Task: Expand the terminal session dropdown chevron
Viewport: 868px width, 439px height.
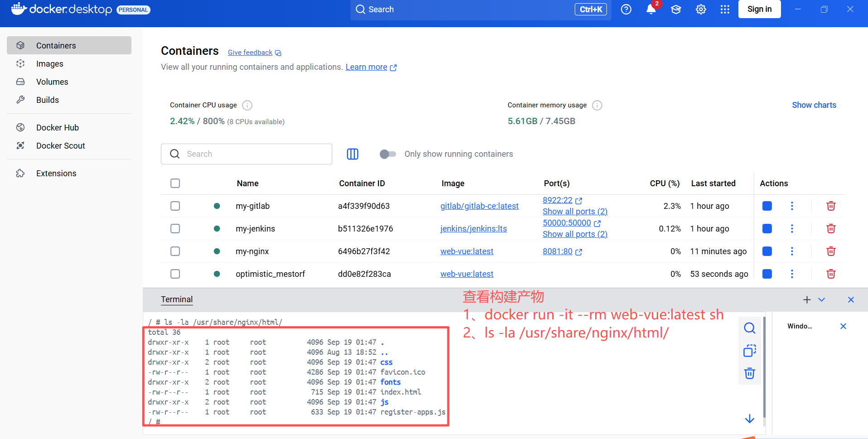Action: [x=821, y=299]
